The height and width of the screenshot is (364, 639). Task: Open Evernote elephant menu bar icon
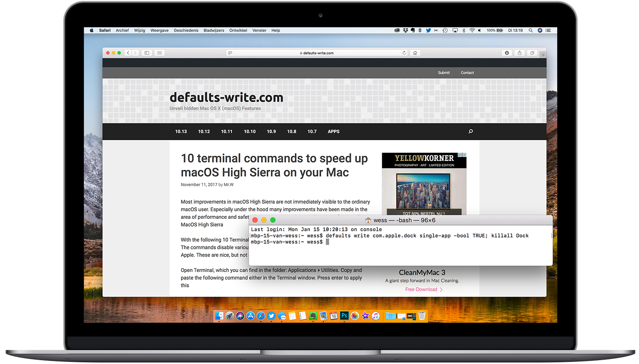tap(413, 30)
